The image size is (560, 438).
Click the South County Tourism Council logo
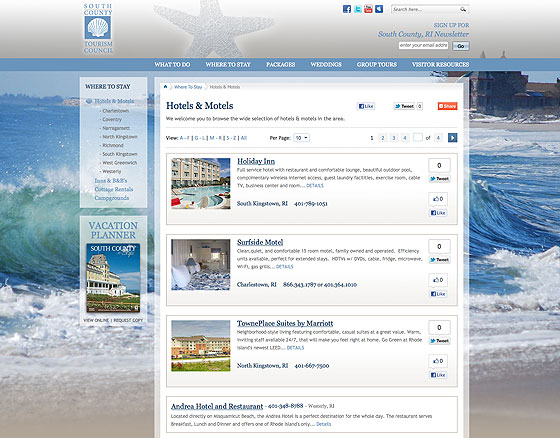(98, 28)
